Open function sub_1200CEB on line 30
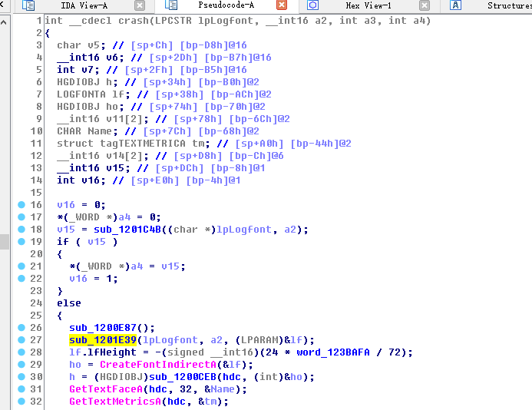The width and height of the screenshot is (532, 410). pyautogui.click(x=183, y=377)
